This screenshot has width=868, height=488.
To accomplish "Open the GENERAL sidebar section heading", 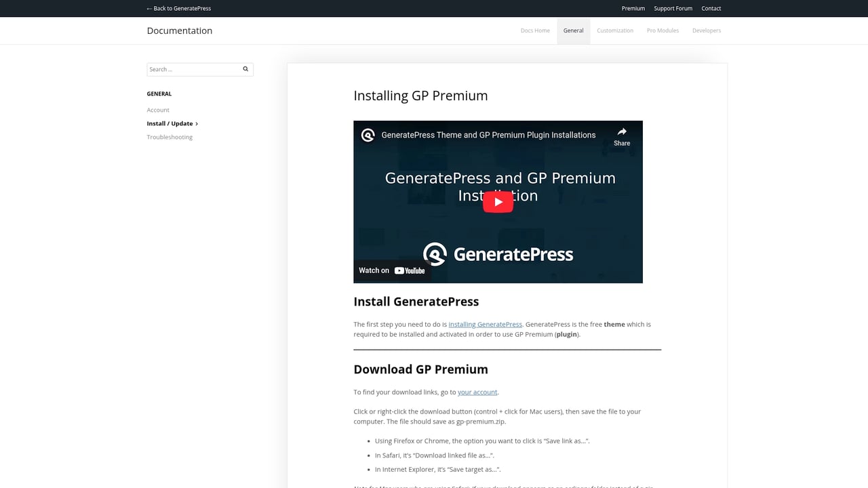I will click(x=159, y=94).
